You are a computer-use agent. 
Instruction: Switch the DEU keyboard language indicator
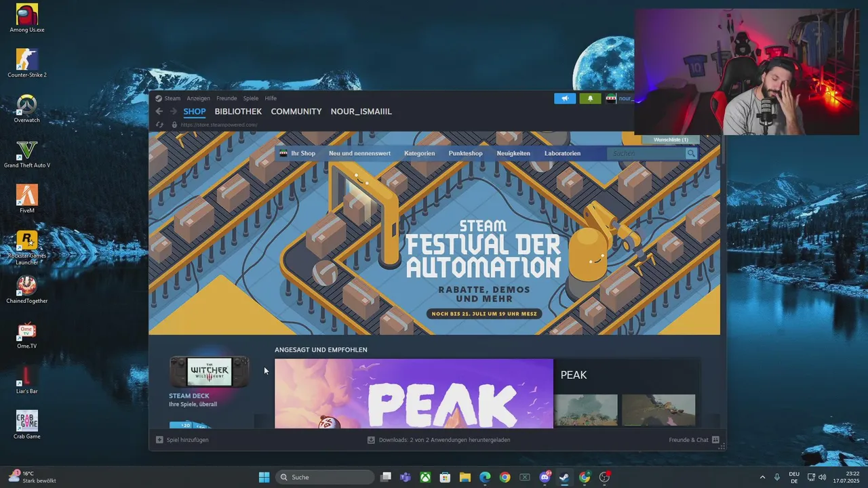[794, 477]
